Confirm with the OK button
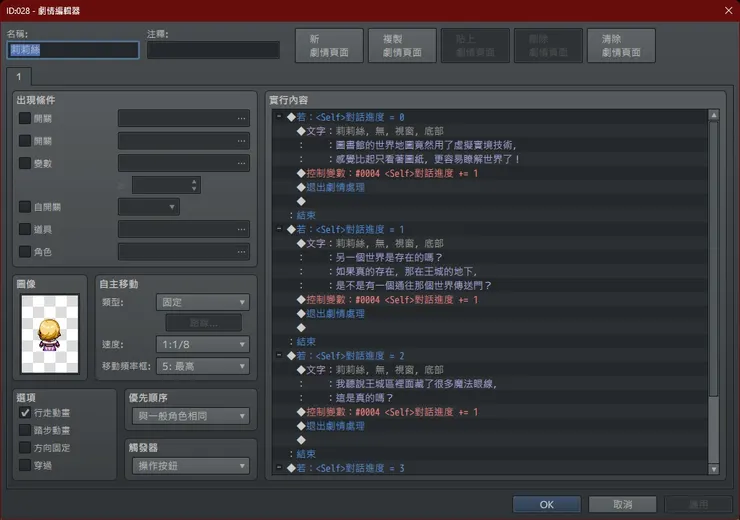 (x=547, y=504)
